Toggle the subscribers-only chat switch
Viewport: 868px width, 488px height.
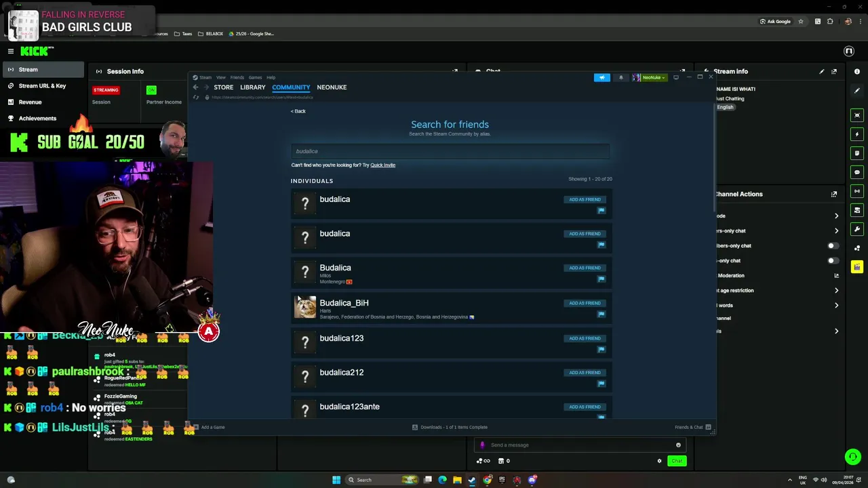pyautogui.click(x=833, y=246)
